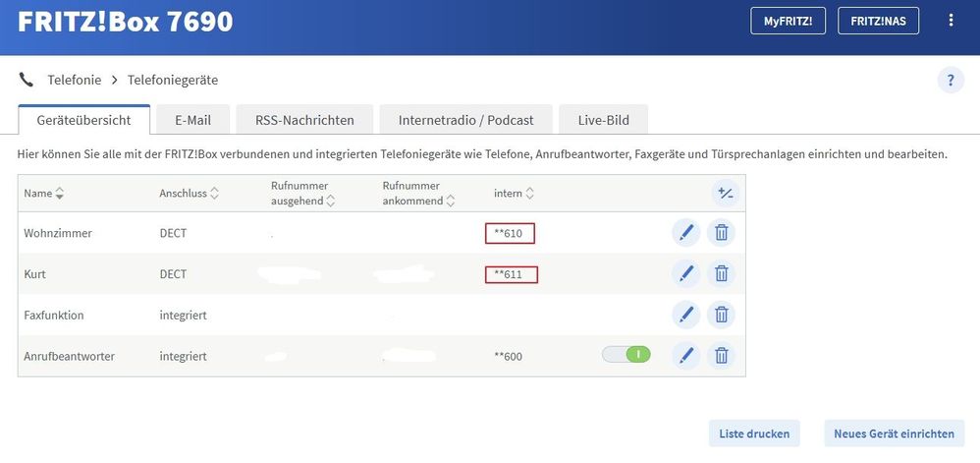
Task: Sort table by Name column arrows
Action: [59, 194]
